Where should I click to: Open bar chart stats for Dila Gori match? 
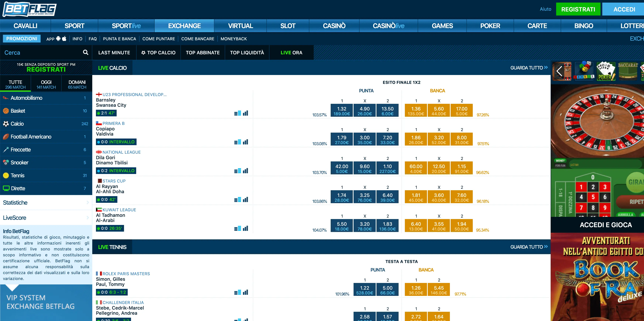point(245,171)
